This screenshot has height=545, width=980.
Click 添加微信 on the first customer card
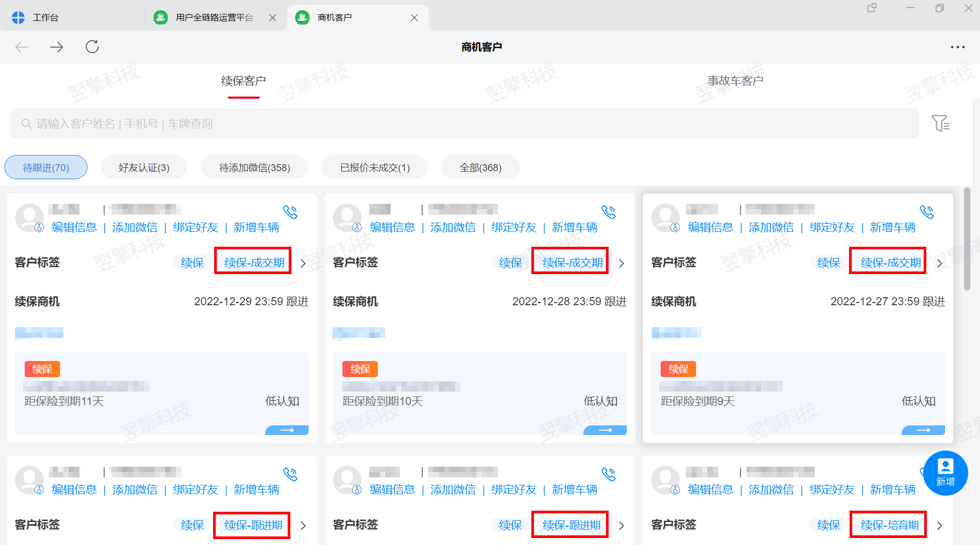(x=135, y=227)
